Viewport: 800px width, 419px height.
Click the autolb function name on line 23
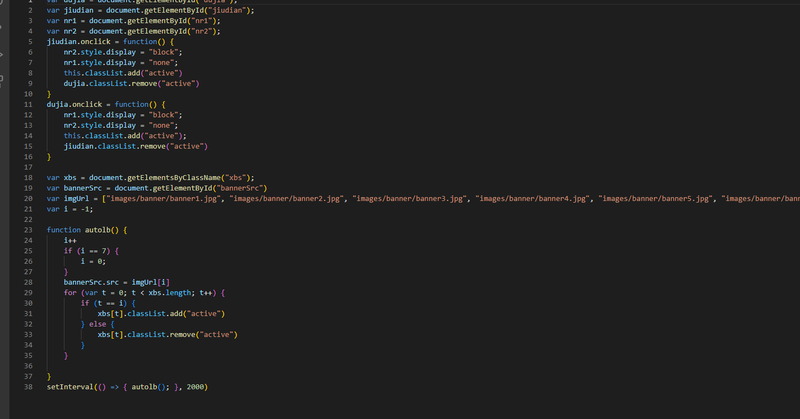pos(97,230)
